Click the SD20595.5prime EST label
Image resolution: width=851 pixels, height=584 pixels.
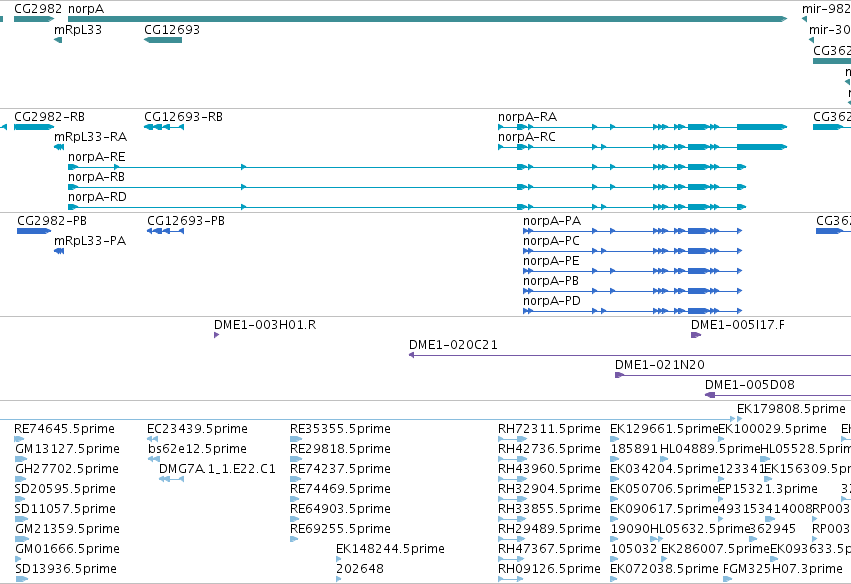[65, 489]
